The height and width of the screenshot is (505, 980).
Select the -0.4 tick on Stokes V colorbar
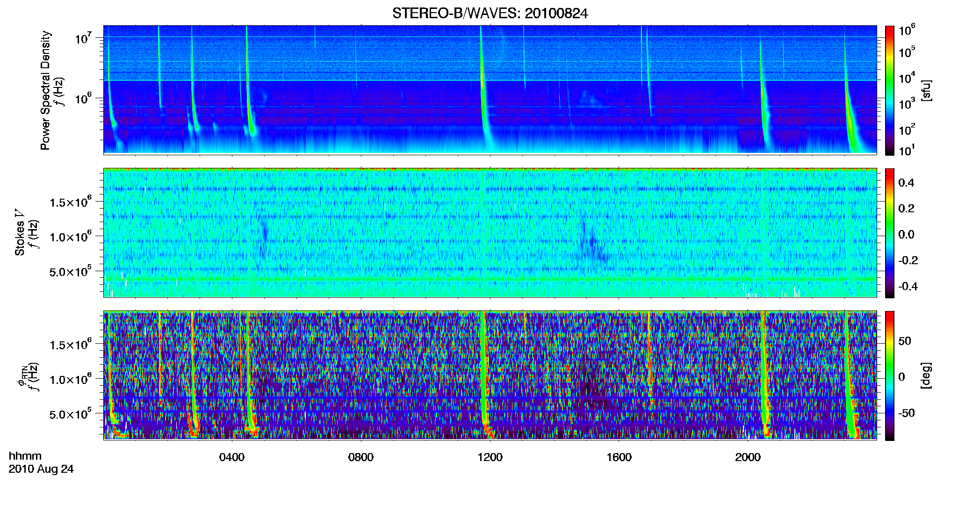pyautogui.click(x=908, y=287)
